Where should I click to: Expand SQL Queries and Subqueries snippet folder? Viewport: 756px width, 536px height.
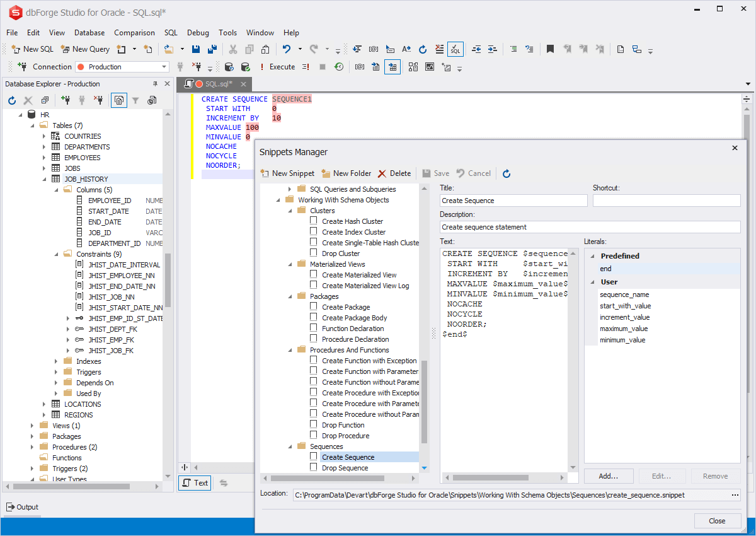(290, 189)
